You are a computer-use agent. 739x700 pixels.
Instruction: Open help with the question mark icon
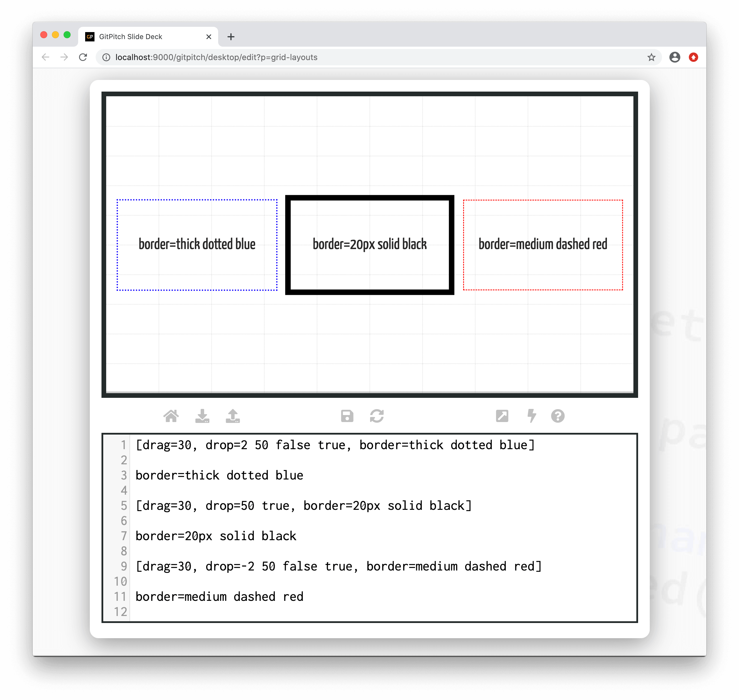pyautogui.click(x=558, y=416)
